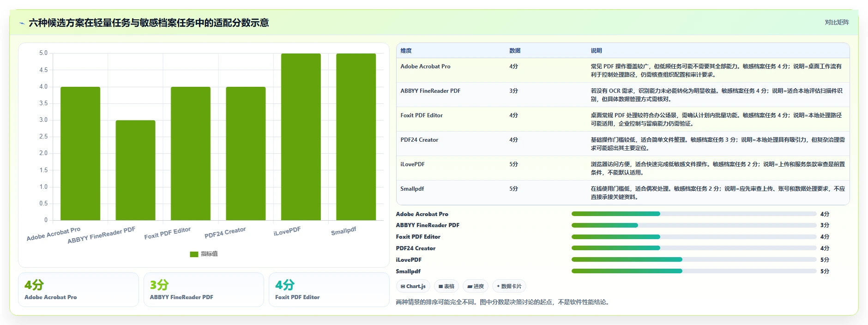
Task: Click the Chart.js tag chip
Action: (x=413, y=286)
